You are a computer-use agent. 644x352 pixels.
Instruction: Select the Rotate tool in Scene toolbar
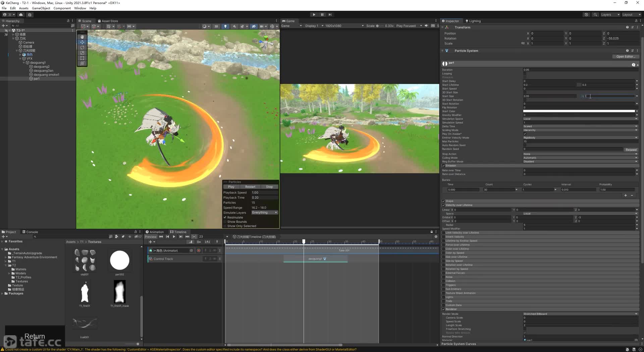tap(82, 48)
